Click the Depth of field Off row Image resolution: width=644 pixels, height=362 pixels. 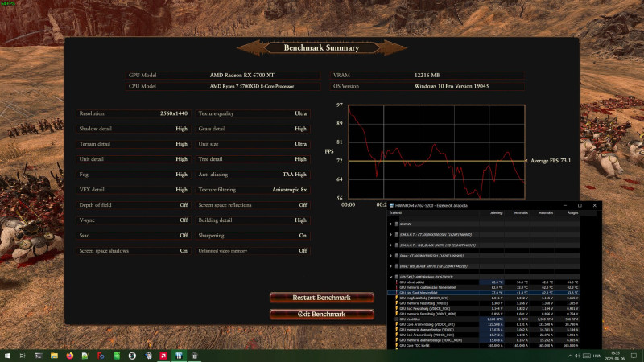[134, 205]
